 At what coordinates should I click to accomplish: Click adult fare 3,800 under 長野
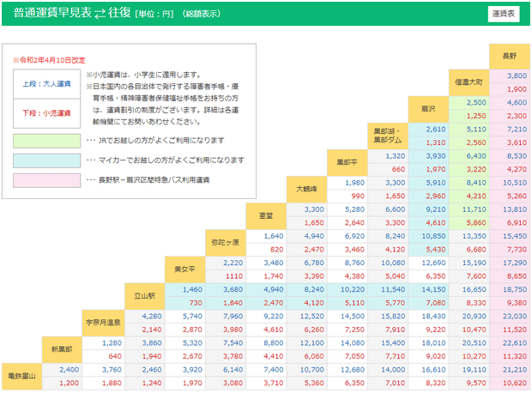click(517, 76)
